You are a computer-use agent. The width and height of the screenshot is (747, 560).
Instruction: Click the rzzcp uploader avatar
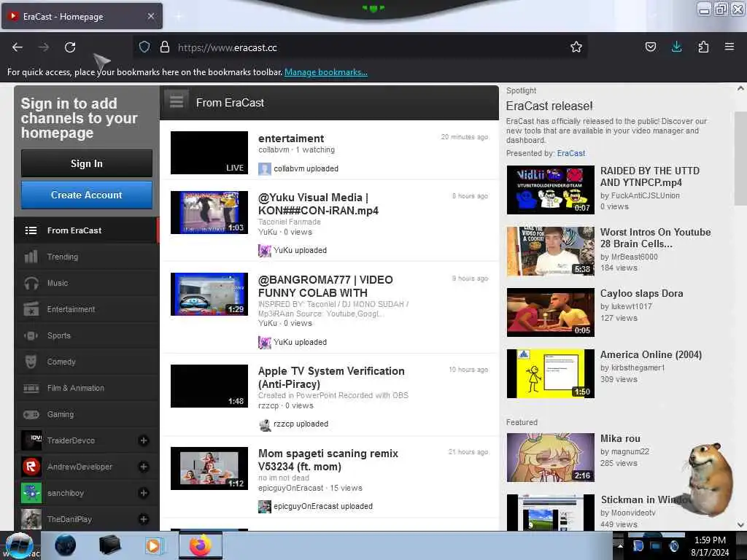[264, 424]
